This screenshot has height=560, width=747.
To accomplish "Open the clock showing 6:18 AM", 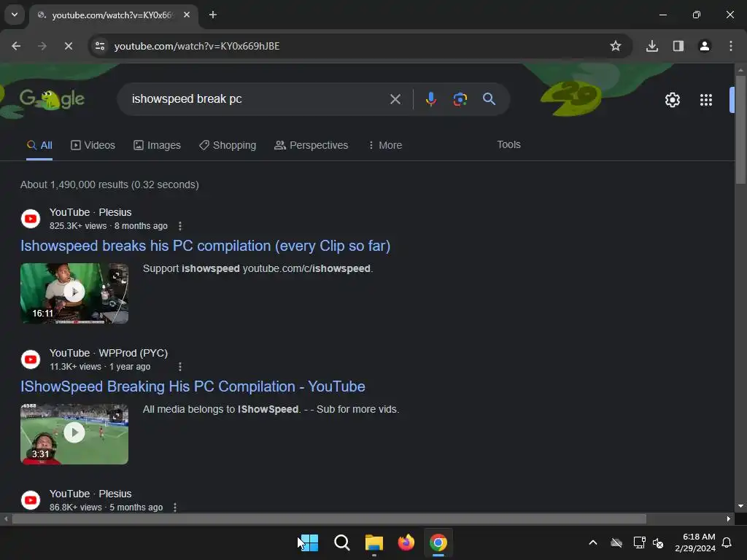I will tap(695, 542).
